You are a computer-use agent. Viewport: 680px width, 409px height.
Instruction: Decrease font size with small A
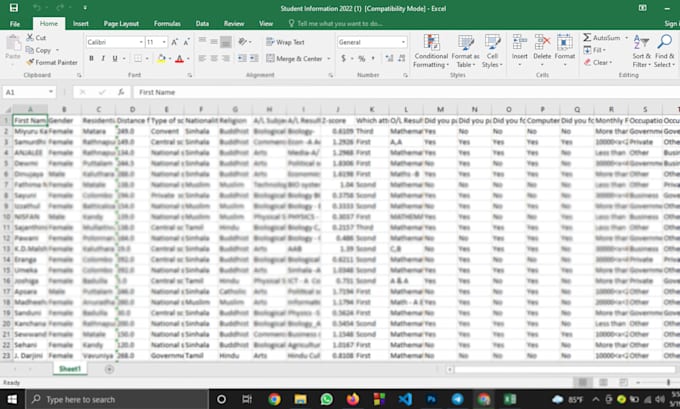(x=186, y=42)
